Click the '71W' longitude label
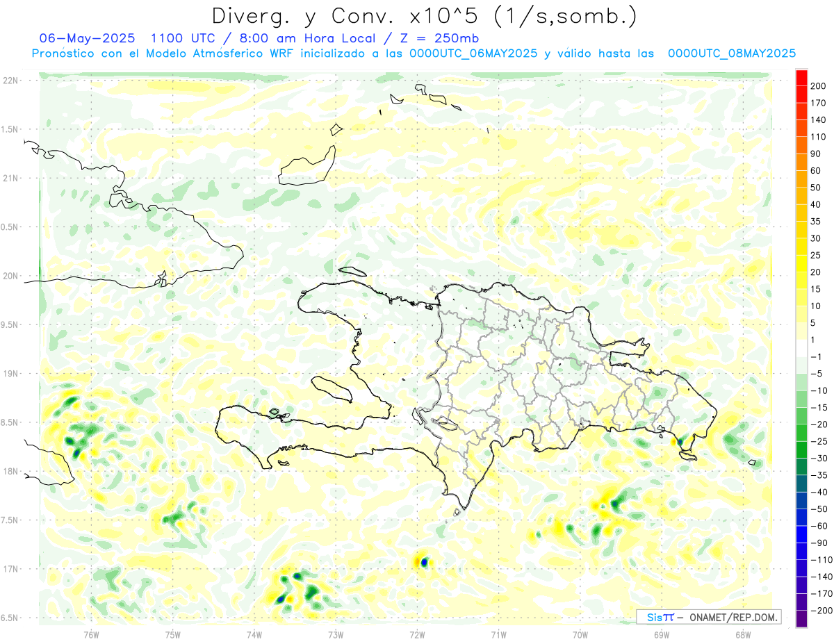 (x=498, y=634)
